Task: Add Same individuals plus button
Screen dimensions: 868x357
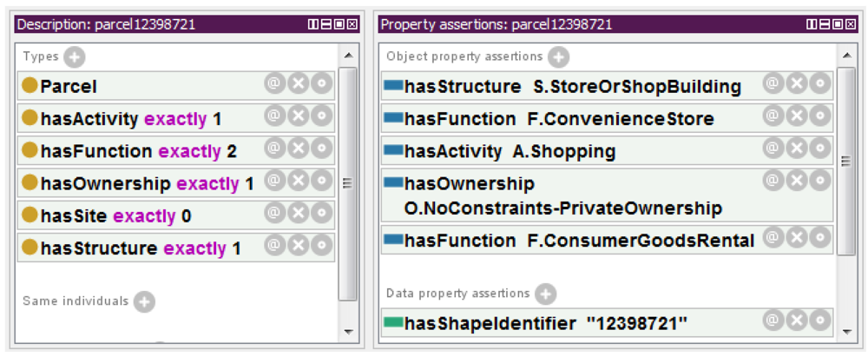Action: (144, 301)
